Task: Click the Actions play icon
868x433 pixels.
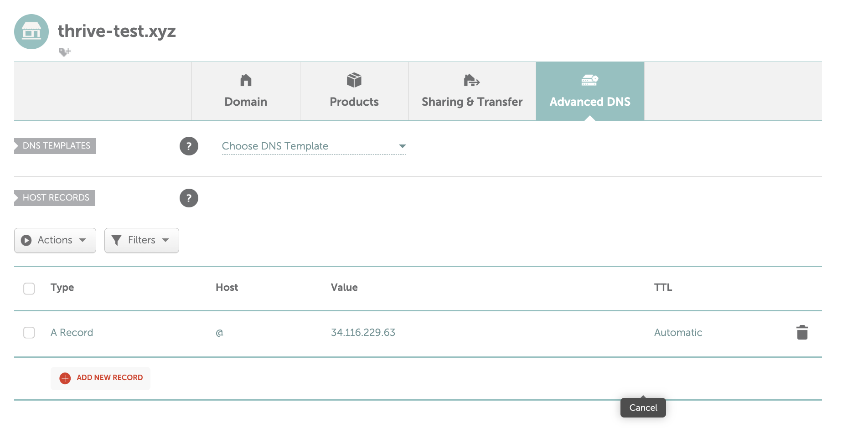Action: tap(26, 240)
